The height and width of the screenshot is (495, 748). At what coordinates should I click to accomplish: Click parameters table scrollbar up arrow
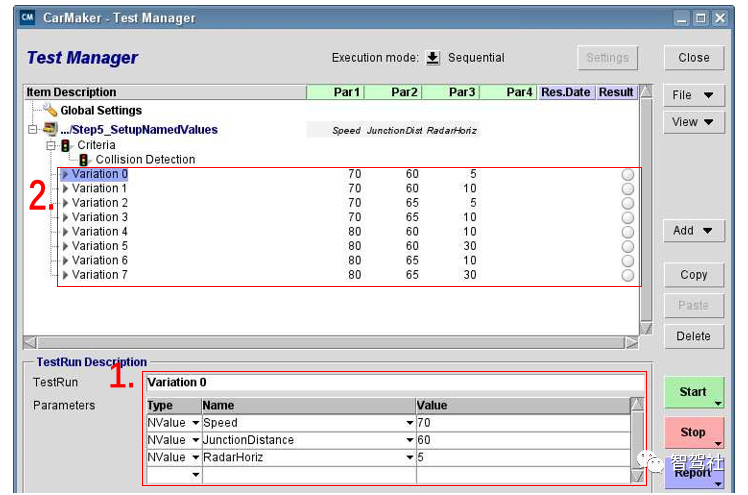[637, 404]
